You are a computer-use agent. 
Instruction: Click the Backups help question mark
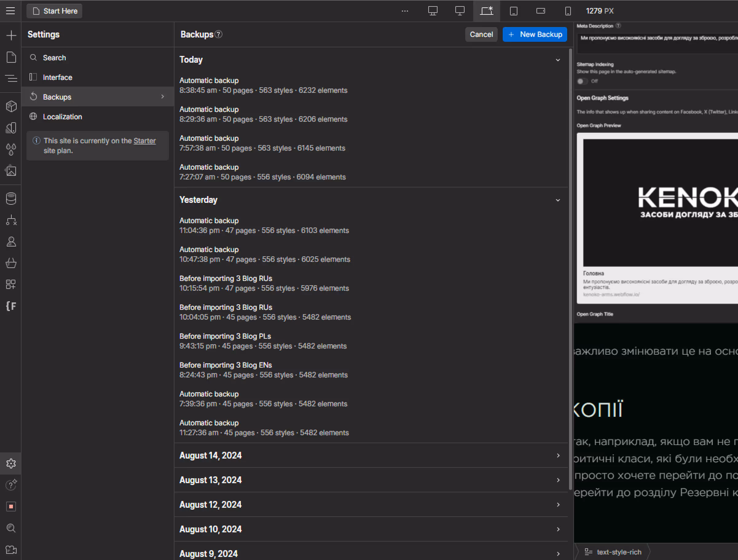218,34
